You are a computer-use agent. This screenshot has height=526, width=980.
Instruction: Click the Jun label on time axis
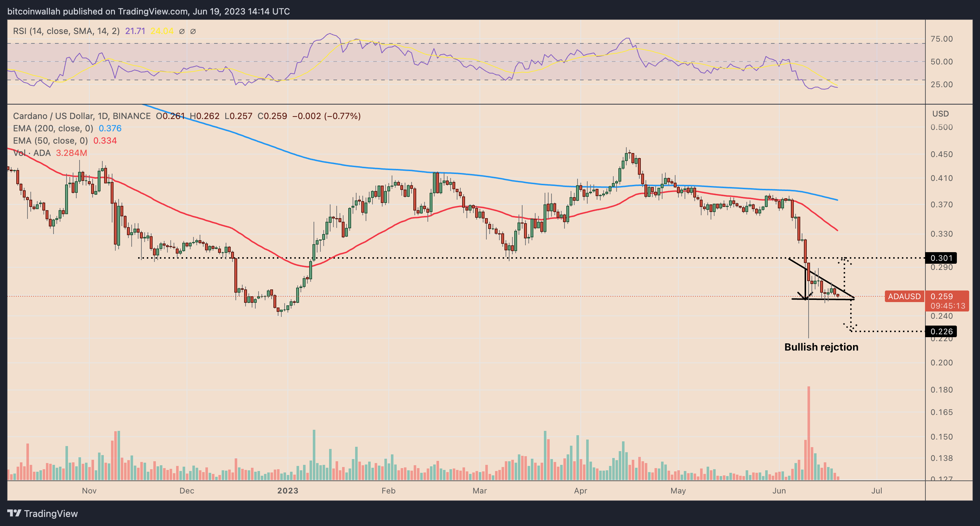click(x=779, y=491)
